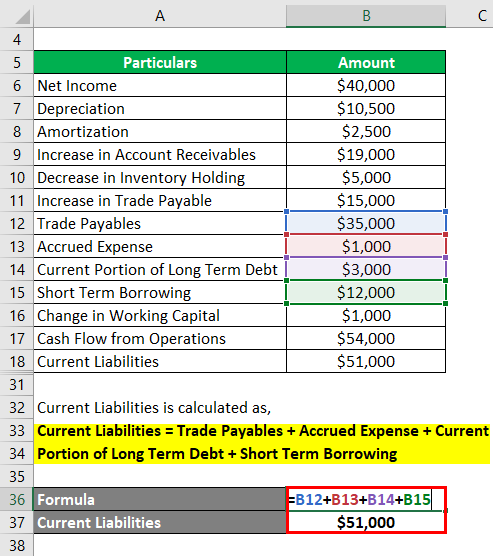
Task: Select Increase in Trade Payable cell
Action: (x=160, y=200)
